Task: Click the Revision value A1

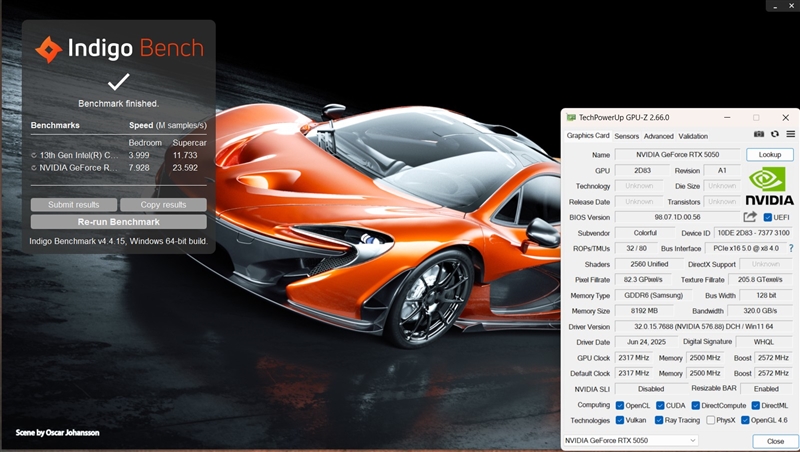Action: point(721,170)
